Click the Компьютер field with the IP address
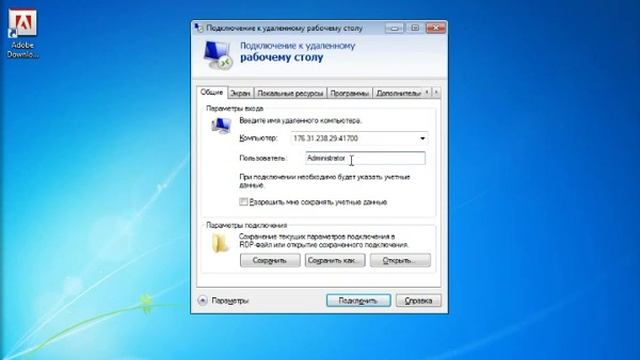Image resolution: width=640 pixels, height=360 pixels. [359, 138]
